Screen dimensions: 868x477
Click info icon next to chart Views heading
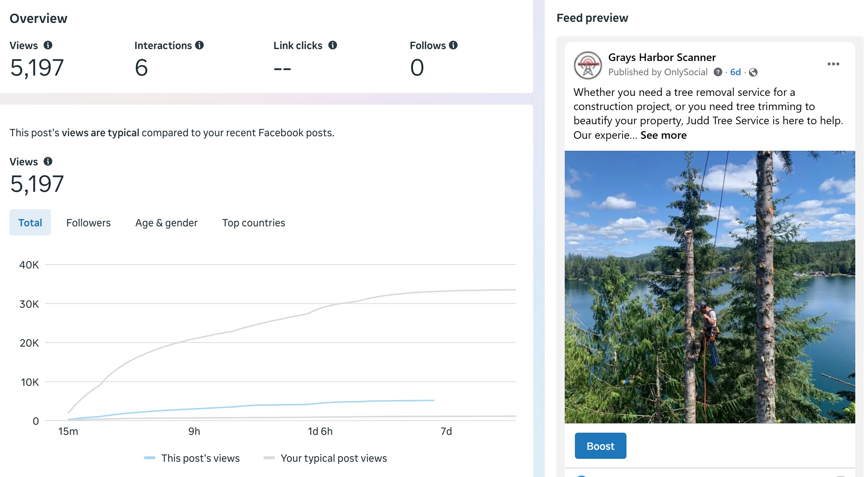tap(48, 161)
